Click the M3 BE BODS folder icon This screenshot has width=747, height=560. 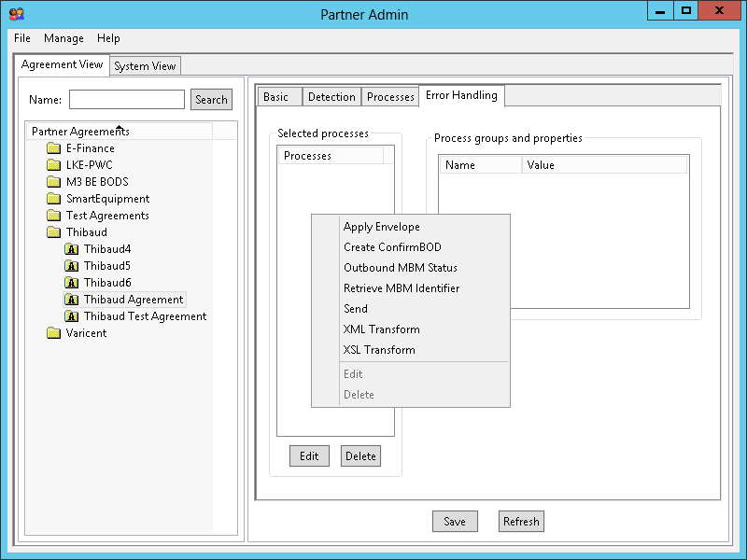(x=53, y=182)
